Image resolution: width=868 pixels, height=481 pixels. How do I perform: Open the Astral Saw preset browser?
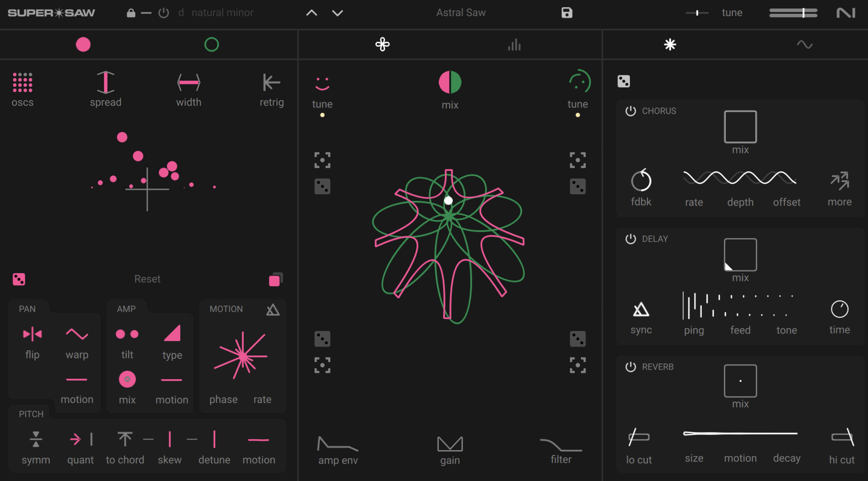coord(461,13)
